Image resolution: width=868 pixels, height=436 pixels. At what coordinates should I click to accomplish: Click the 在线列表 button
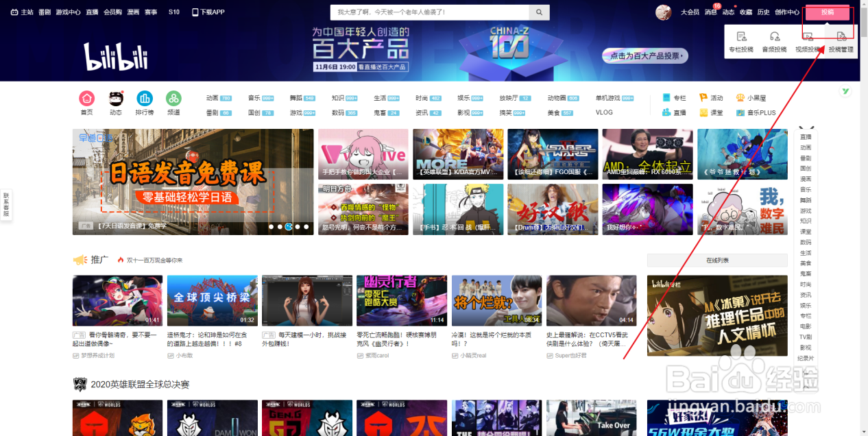coord(717,261)
